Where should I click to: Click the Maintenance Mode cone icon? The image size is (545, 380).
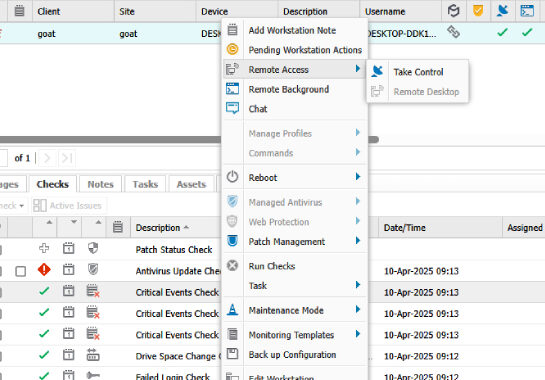click(x=233, y=310)
